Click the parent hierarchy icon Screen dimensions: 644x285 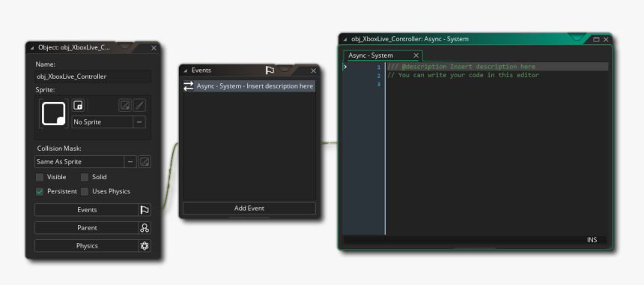click(x=145, y=228)
